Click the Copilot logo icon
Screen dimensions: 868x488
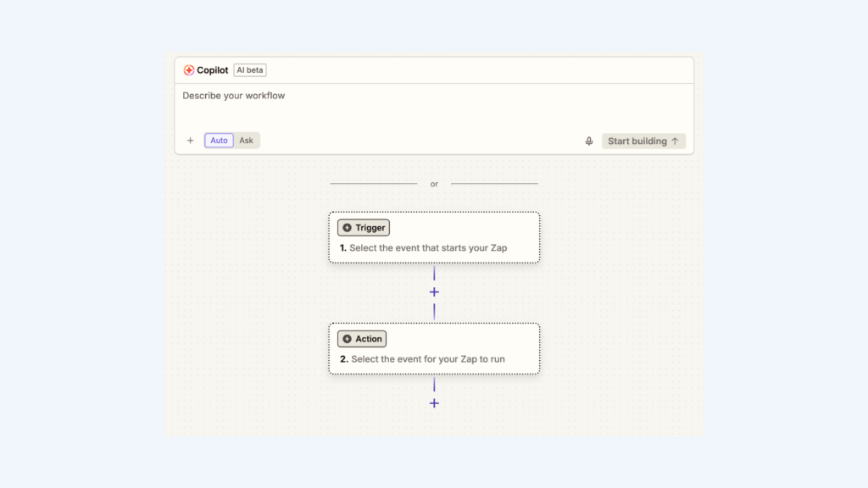tap(189, 70)
